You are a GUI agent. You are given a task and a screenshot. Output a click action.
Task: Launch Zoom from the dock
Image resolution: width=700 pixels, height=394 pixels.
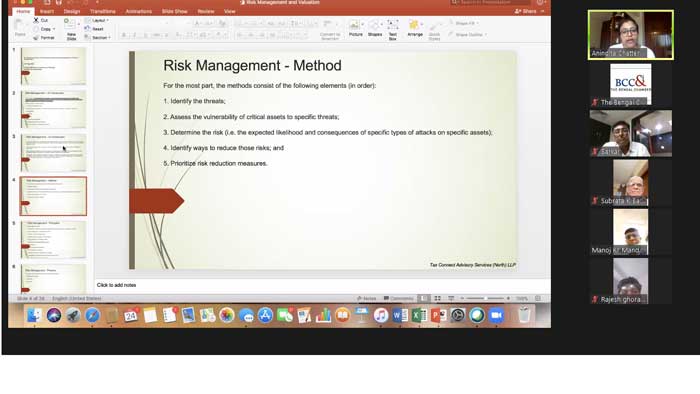496,315
